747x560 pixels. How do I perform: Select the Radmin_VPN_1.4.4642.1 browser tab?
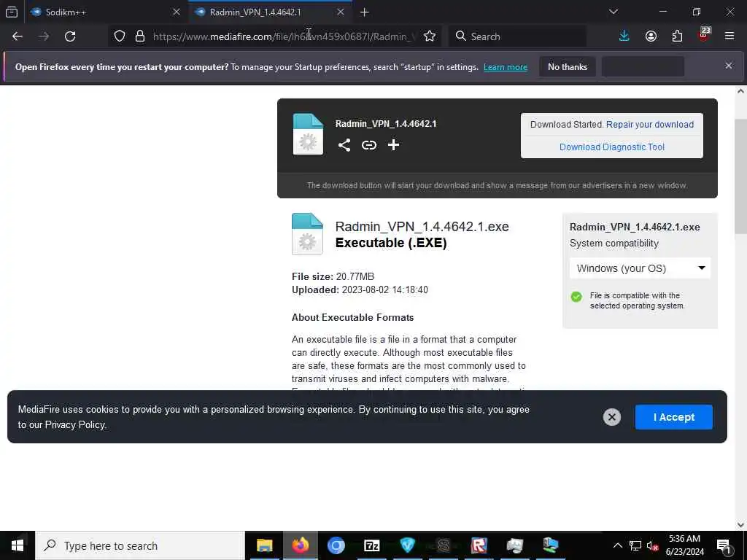click(270, 12)
